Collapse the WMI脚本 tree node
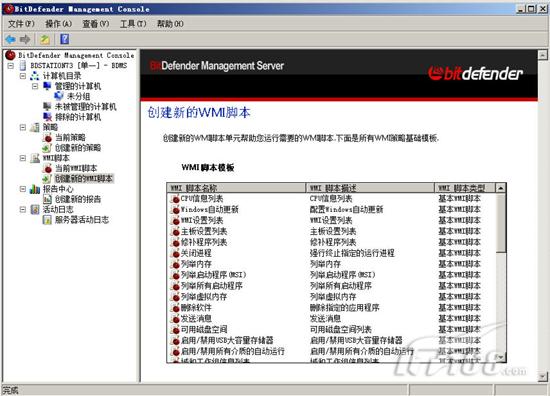 click(x=23, y=158)
